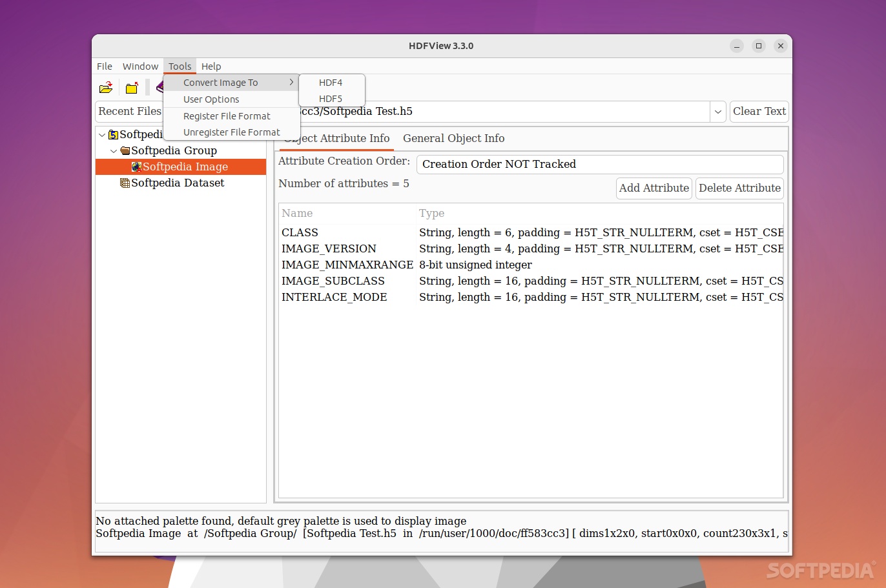Screen dimensions: 886x588
Task: Select the IMAGE_SUBCLASS attribute name
Action: pyautogui.click(x=333, y=281)
